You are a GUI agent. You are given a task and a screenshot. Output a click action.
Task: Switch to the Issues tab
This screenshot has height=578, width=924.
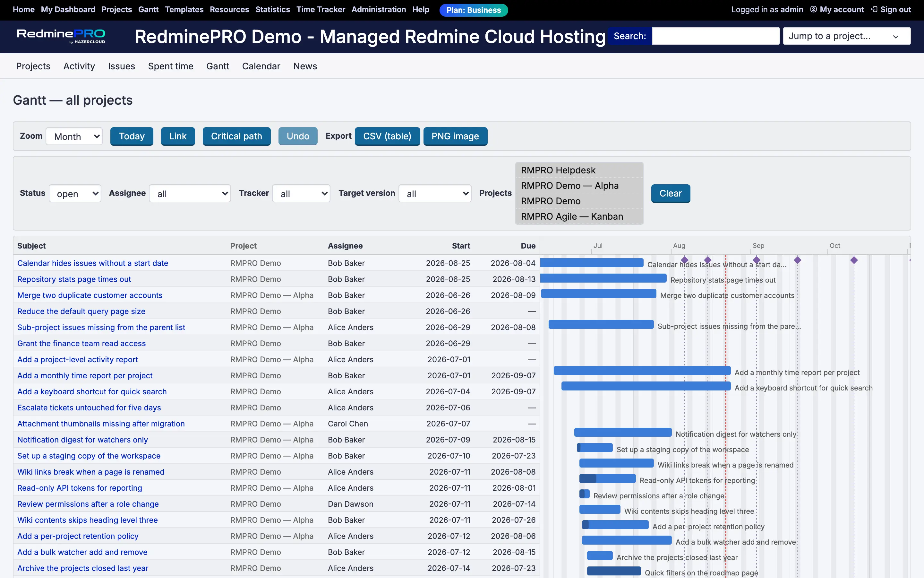[x=121, y=66]
